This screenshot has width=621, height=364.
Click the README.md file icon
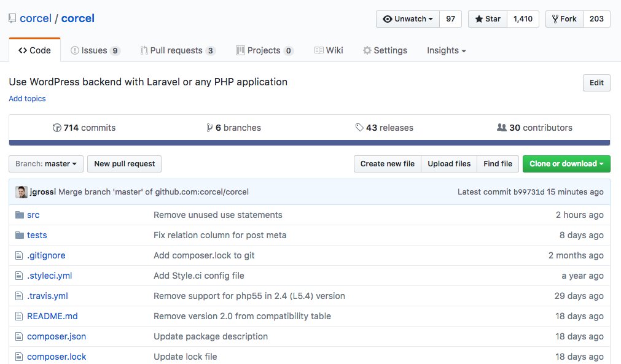click(19, 316)
